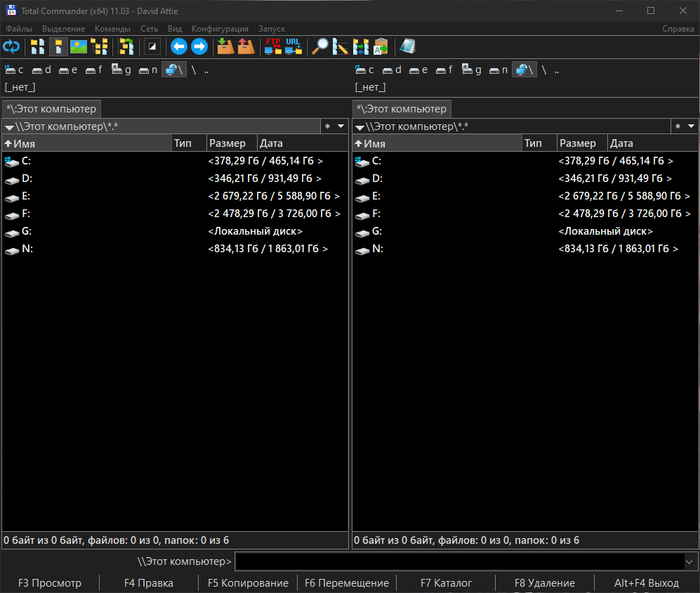
Task: Select drive f button in left panel
Action: tap(94, 70)
